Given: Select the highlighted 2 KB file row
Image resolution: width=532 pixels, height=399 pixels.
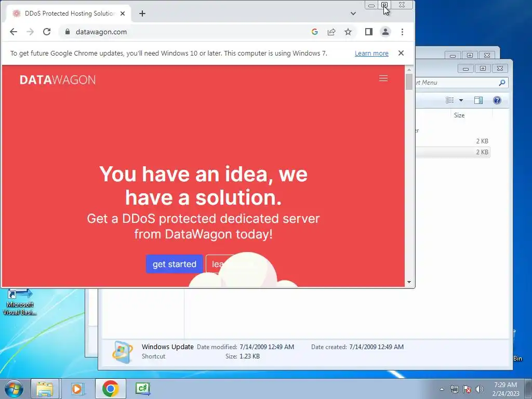Looking at the screenshot, I should coord(453,152).
